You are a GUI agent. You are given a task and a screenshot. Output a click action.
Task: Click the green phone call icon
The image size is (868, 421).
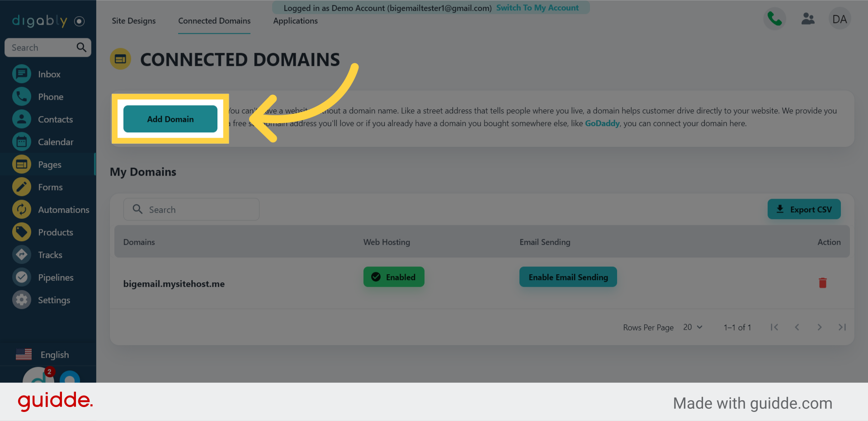tap(775, 19)
